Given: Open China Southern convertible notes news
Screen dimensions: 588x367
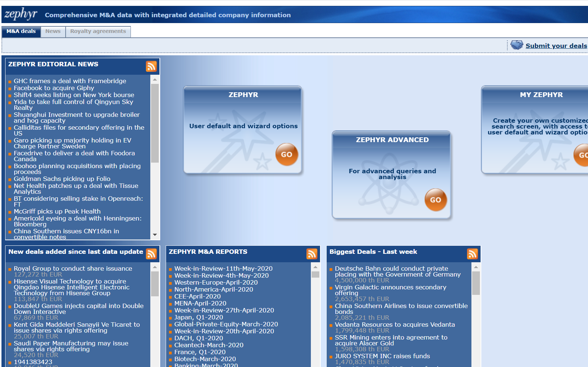Looking at the screenshot, I should click(66, 234).
